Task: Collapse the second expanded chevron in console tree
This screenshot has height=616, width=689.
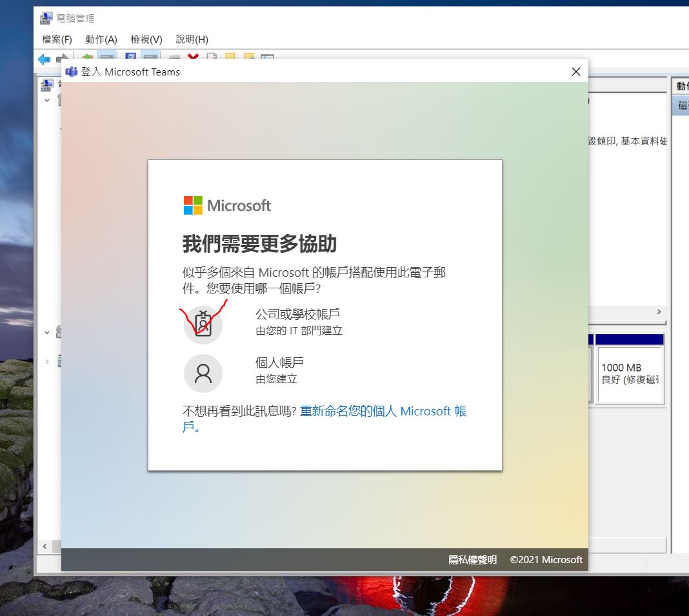Action: (x=47, y=333)
